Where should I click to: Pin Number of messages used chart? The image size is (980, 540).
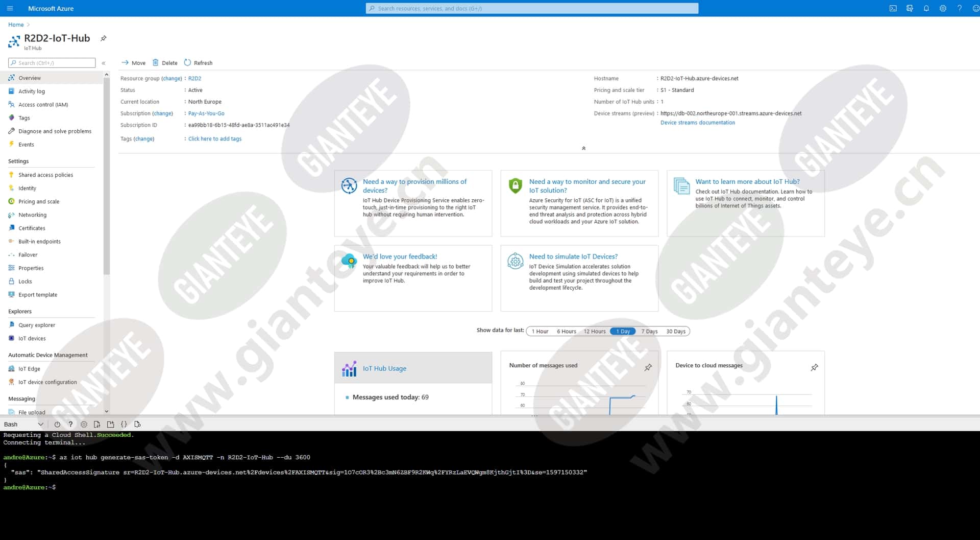(x=648, y=367)
